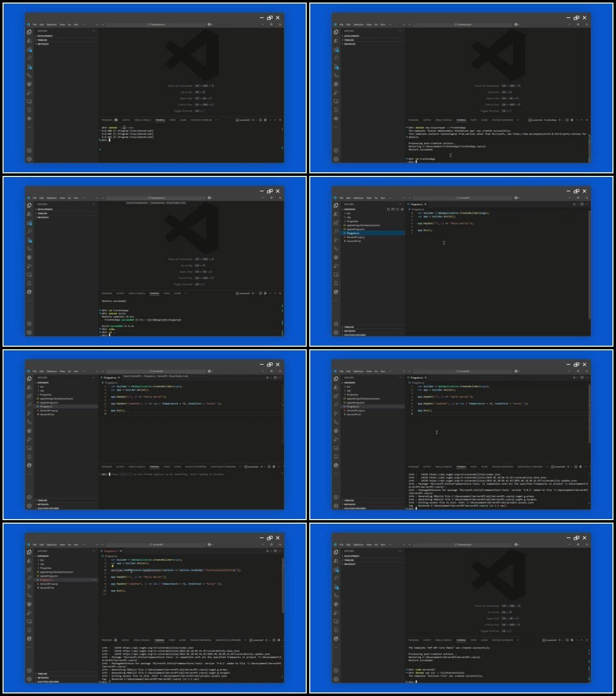Open QUERY RESULTS tab in the Copilot-hint terminal window

pos(224,467)
